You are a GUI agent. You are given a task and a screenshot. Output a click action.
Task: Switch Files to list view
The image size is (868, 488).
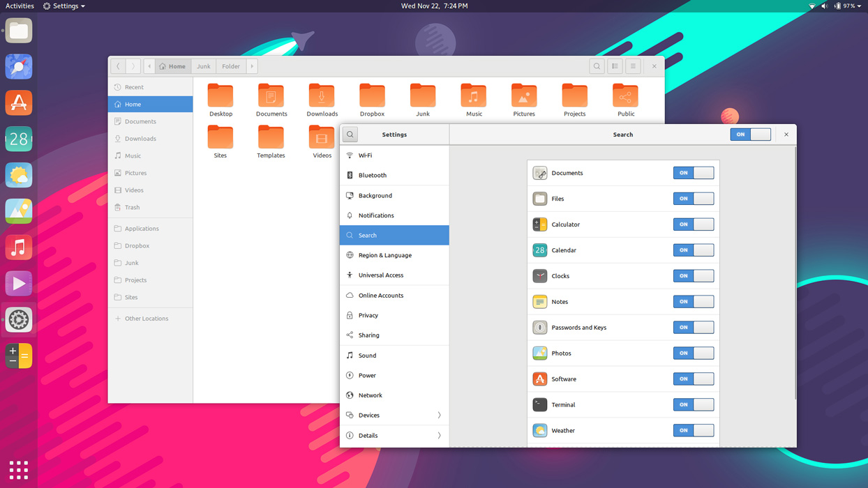[x=615, y=66]
